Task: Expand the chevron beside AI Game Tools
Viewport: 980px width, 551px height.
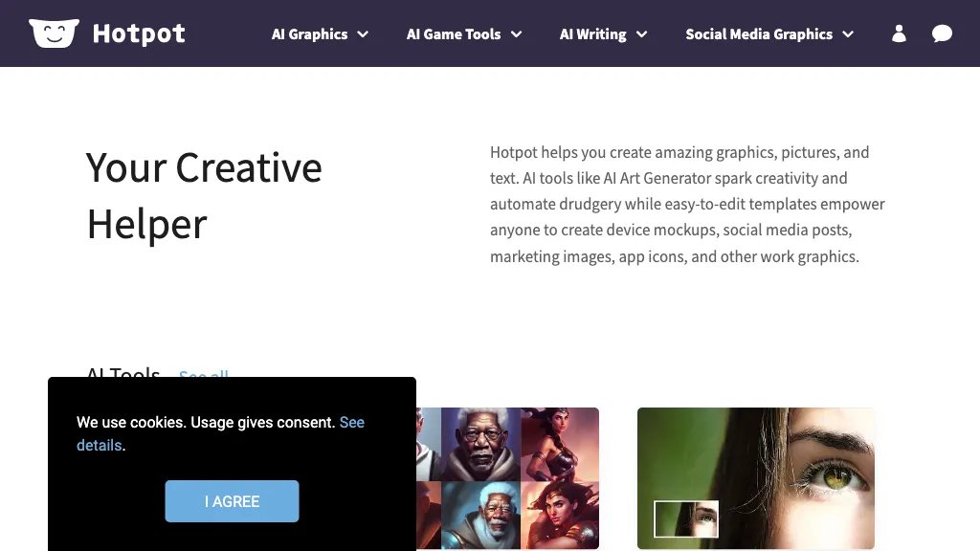Action: [517, 34]
